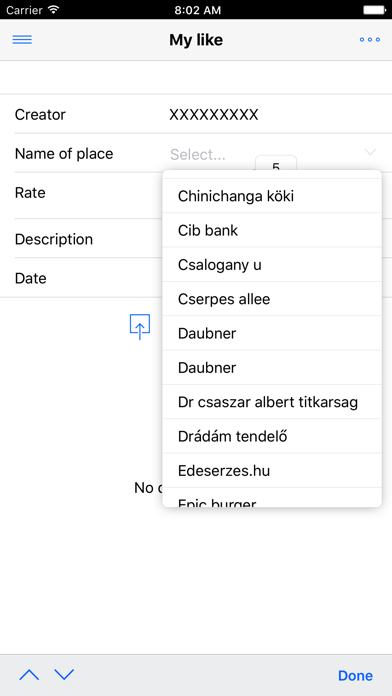This screenshot has height=696, width=392.
Task: Tap the Wi-Fi status icon
Action: [x=54, y=10]
